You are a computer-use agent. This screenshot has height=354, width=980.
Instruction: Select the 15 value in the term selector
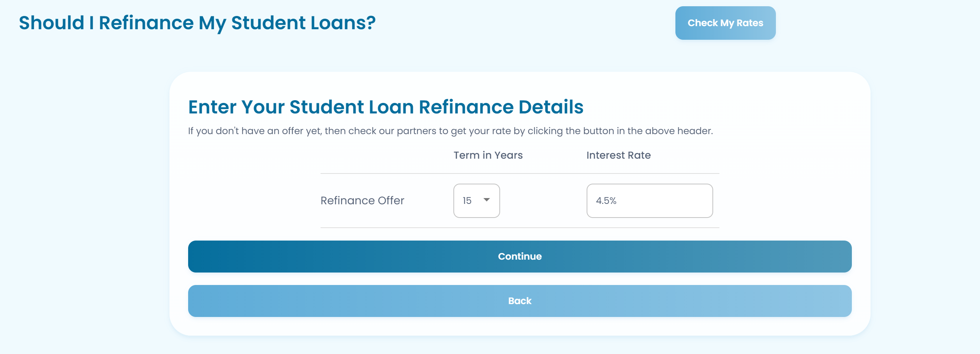[467, 201]
